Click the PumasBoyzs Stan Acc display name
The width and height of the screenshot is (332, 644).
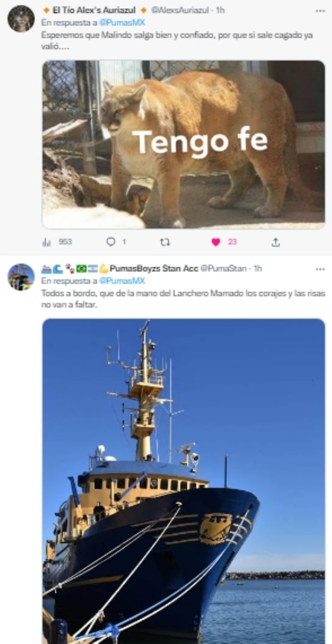click(153, 269)
